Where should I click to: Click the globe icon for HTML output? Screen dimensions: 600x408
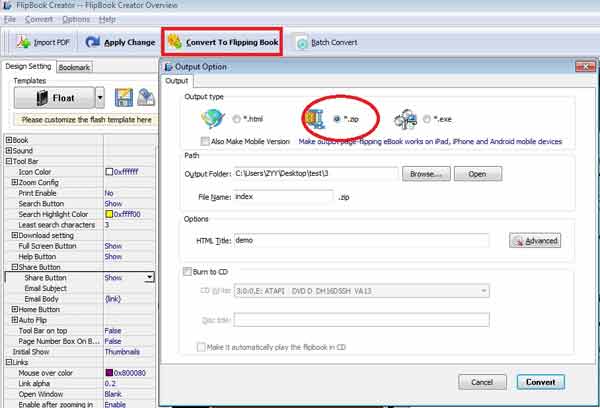[211, 118]
